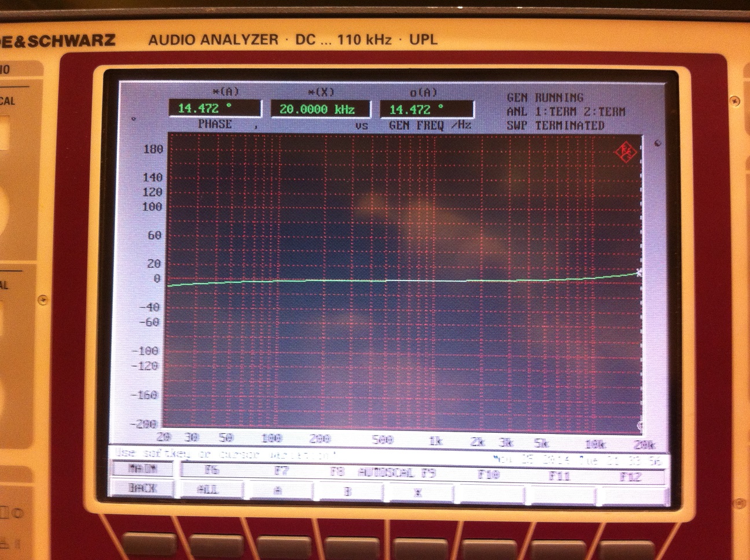Click the SWP TERMINATED status text
Image resolution: width=750 pixels, height=560 pixels.
pos(555,125)
